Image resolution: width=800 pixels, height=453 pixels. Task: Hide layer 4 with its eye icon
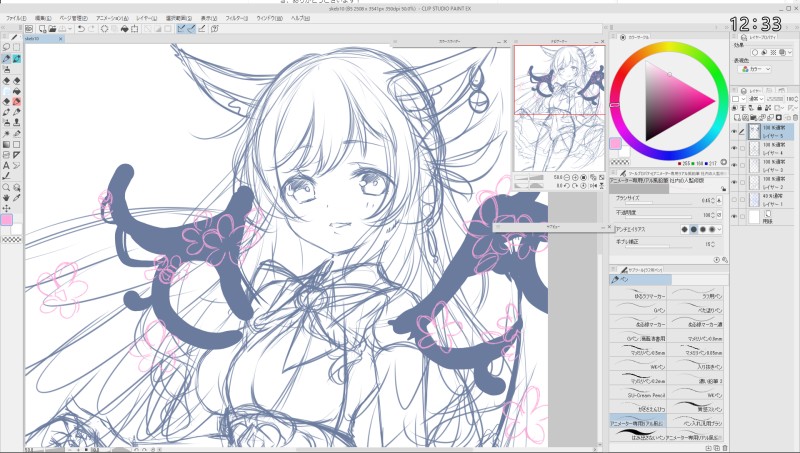pyautogui.click(x=734, y=148)
